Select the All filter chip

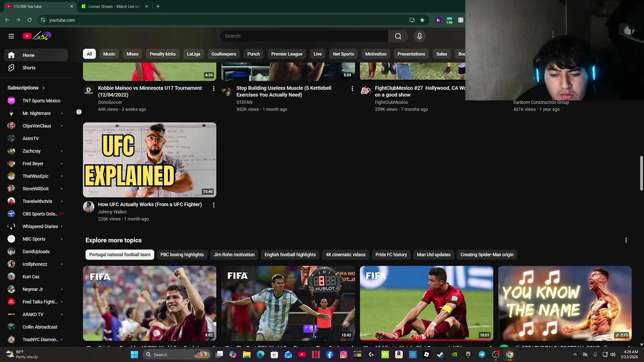pos(89,54)
